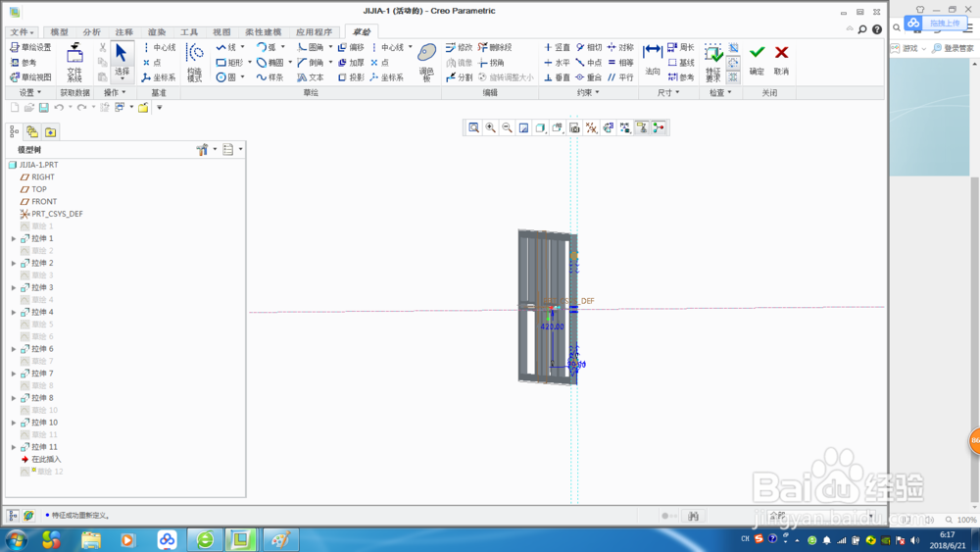
Task: Switch to the 分析 ribbon tab
Action: [x=92, y=32]
